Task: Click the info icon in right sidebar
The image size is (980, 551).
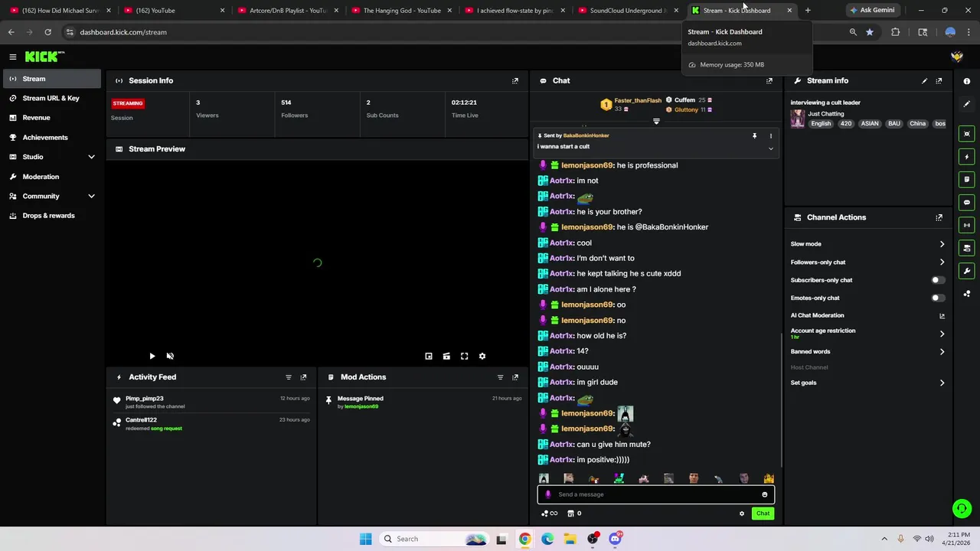Action: coord(967,81)
